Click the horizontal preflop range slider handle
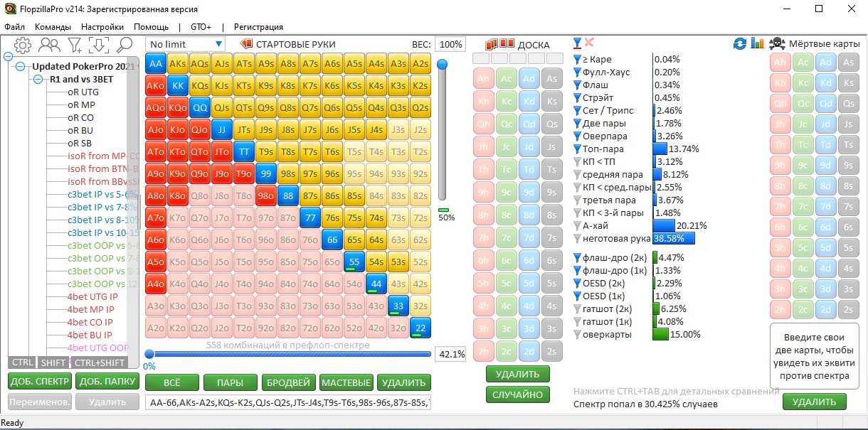The image size is (868, 430). coord(149,354)
